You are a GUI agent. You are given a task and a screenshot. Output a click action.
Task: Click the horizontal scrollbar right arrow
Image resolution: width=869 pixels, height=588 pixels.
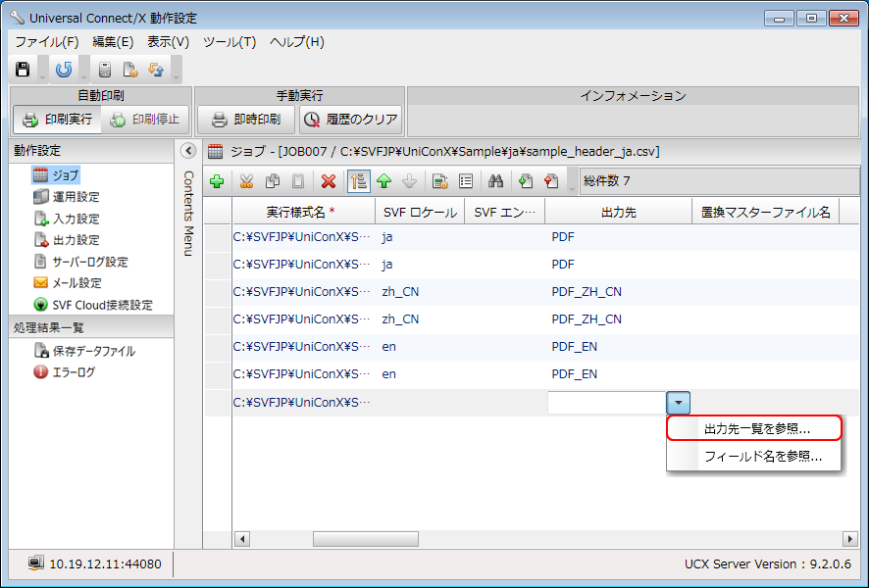tap(849, 539)
